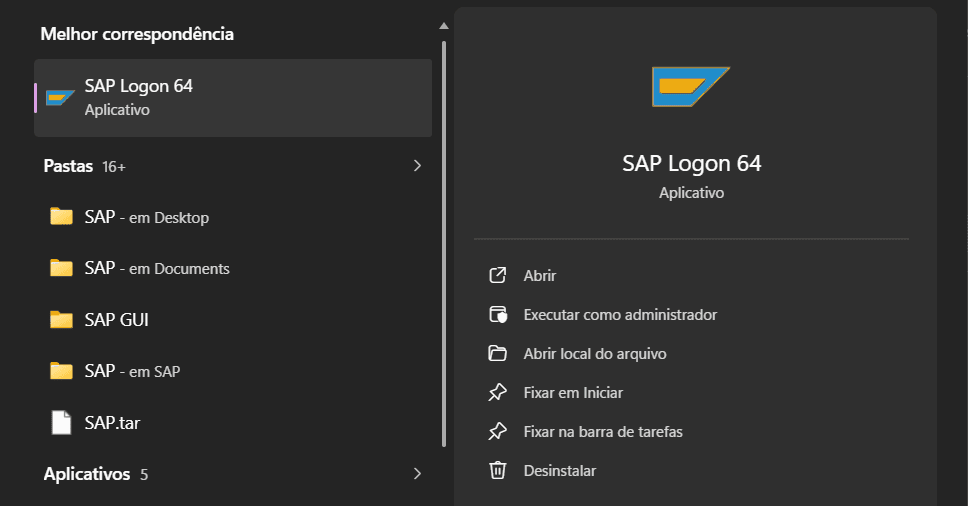Viewport: 968px width, 506px height.
Task: Click the large SAP Logon 64 logo in details pane
Action: [691, 86]
